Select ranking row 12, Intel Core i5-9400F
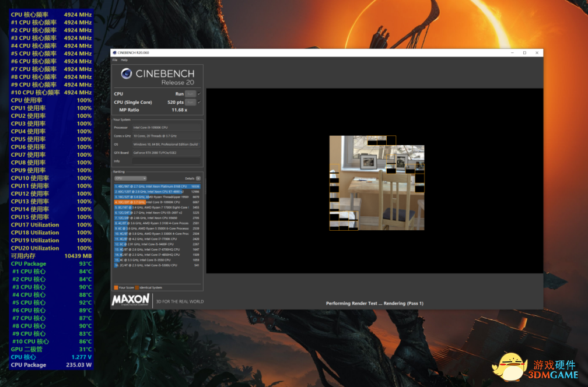 click(x=157, y=244)
